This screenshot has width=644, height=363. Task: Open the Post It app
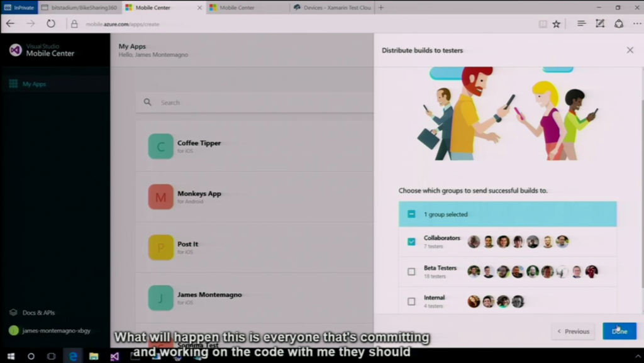255,247
